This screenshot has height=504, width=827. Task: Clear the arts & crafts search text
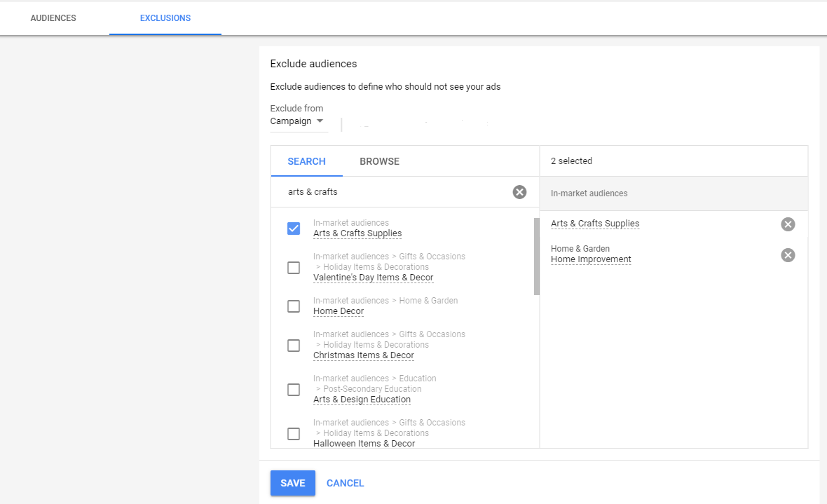[519, 192]
